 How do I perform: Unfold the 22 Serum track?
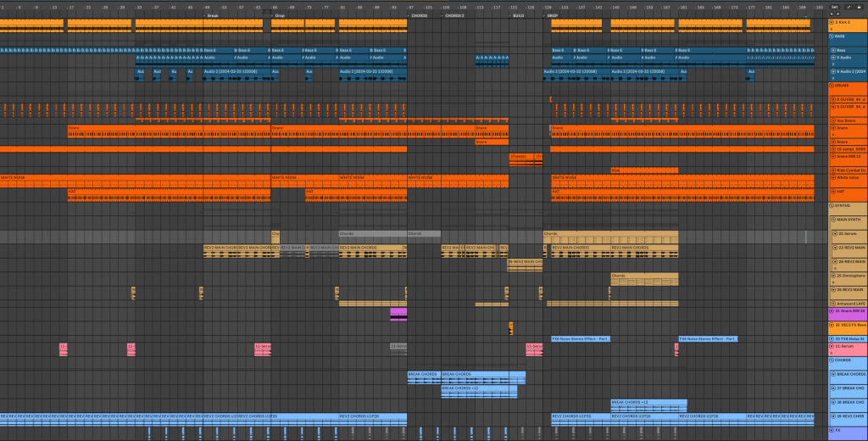click(836, 233)
